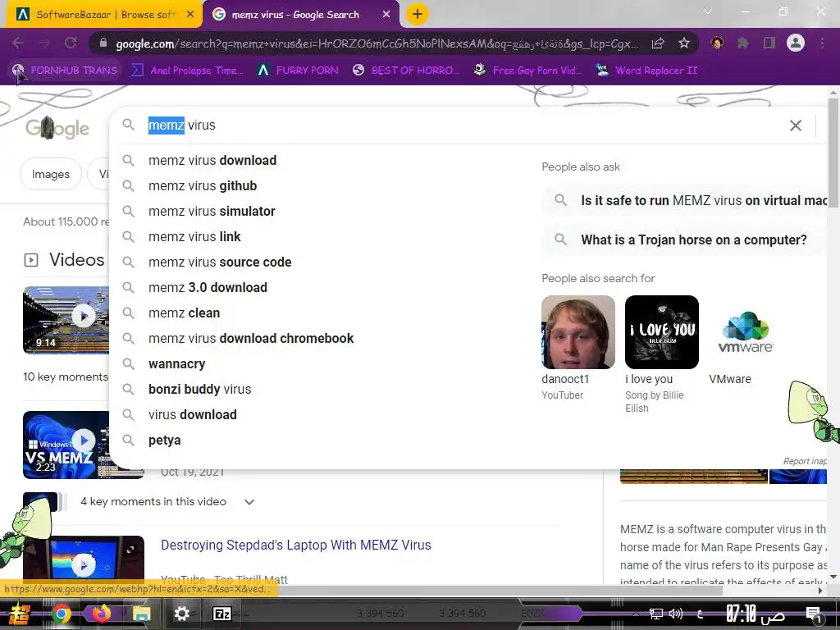The width and height of the screenshot is (840, 630).
Task: Choose suggestion memz virus github
Action: point(203,186)
